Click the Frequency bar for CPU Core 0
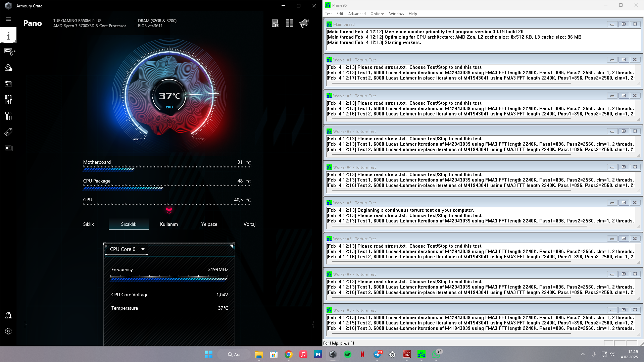Viewport: 644px width, 362px height. point(169,278)
